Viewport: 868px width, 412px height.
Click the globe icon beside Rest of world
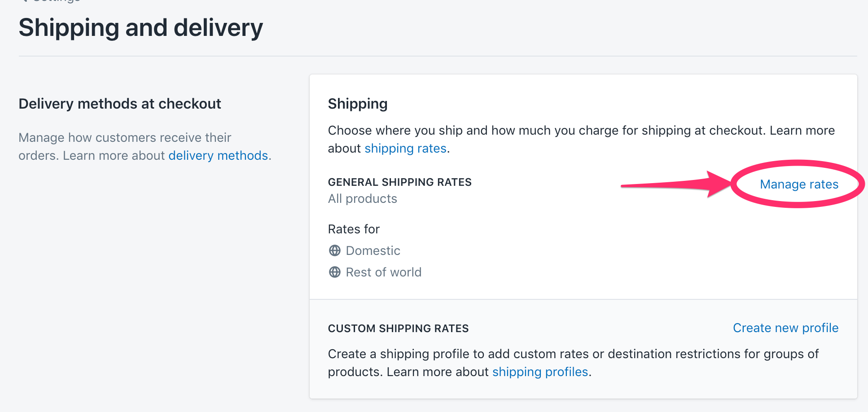click(x=335, y=272)
